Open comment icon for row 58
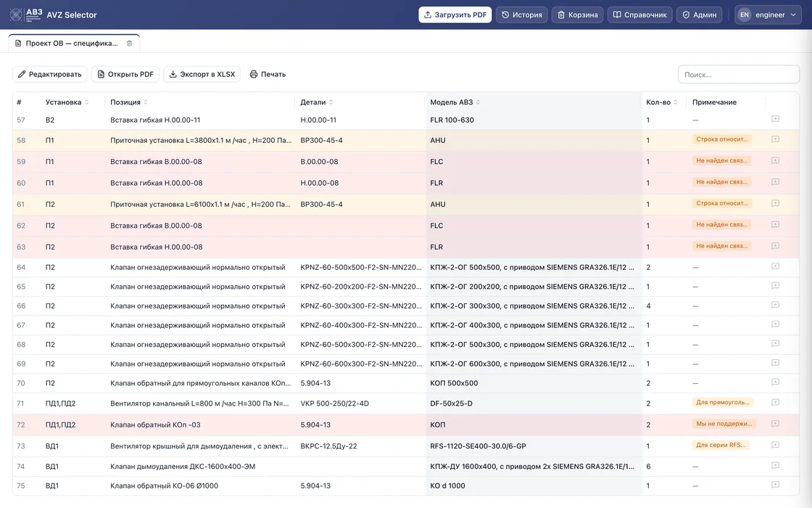 (x=775, y=139)
